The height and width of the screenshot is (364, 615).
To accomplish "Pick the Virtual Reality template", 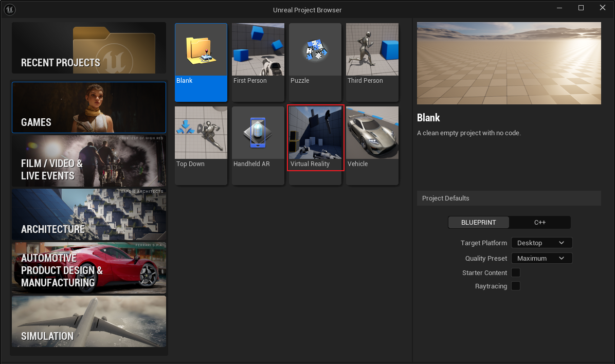I will pyautogui.click(x=315, y=145).
